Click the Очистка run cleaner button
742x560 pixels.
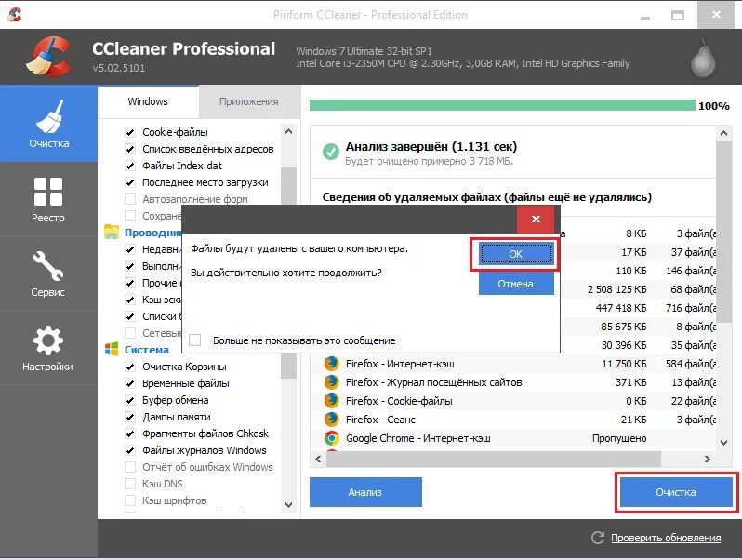click(676, 492)
